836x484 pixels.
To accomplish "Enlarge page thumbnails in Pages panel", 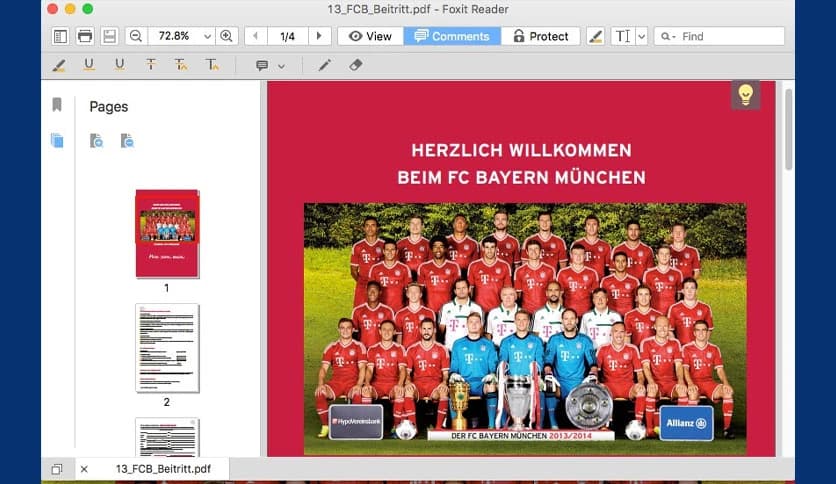I will [x=96, y=141].
